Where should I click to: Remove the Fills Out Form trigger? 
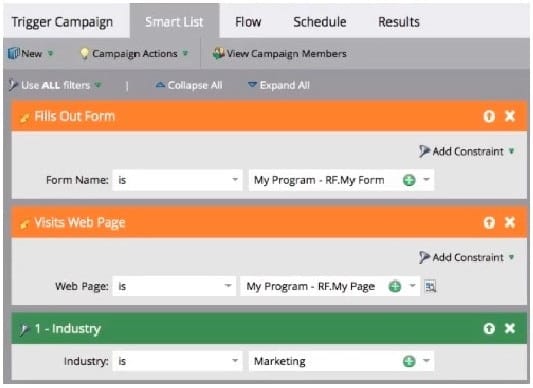(x=510, y=116)
